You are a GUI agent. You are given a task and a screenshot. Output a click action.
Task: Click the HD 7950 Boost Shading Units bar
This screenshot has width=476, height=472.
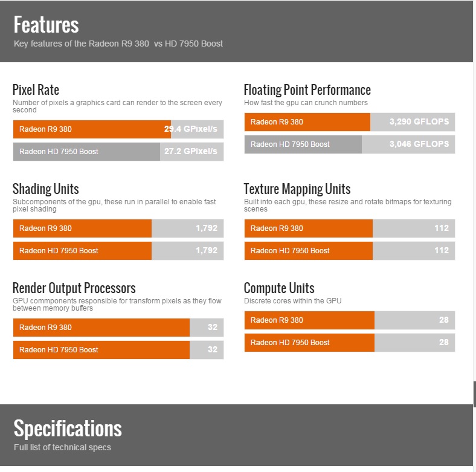tap(118, 251)
